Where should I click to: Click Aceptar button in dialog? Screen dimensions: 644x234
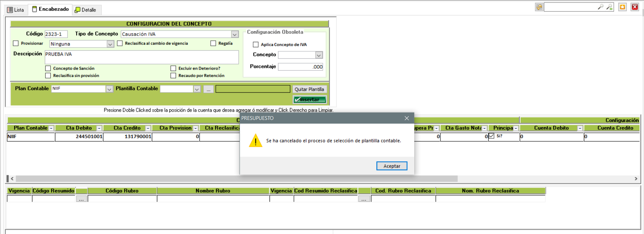point(392,166)
